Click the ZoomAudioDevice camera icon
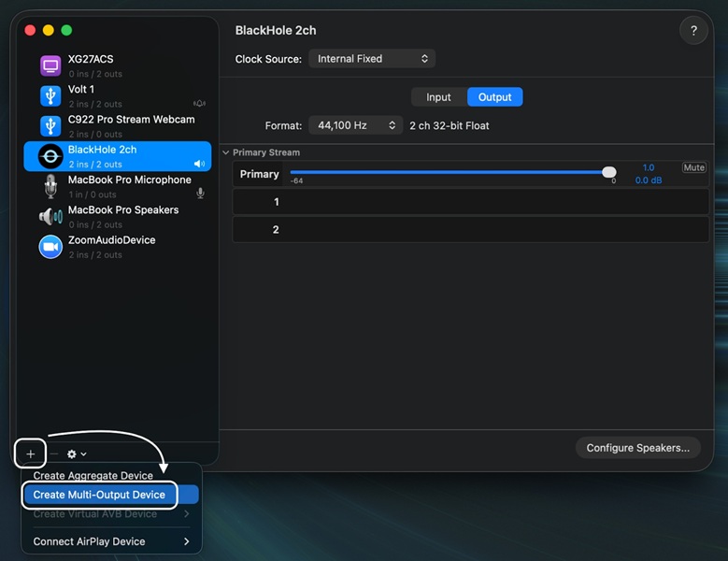This screenshot has width=728, height=561. click(x=50, y=247)
